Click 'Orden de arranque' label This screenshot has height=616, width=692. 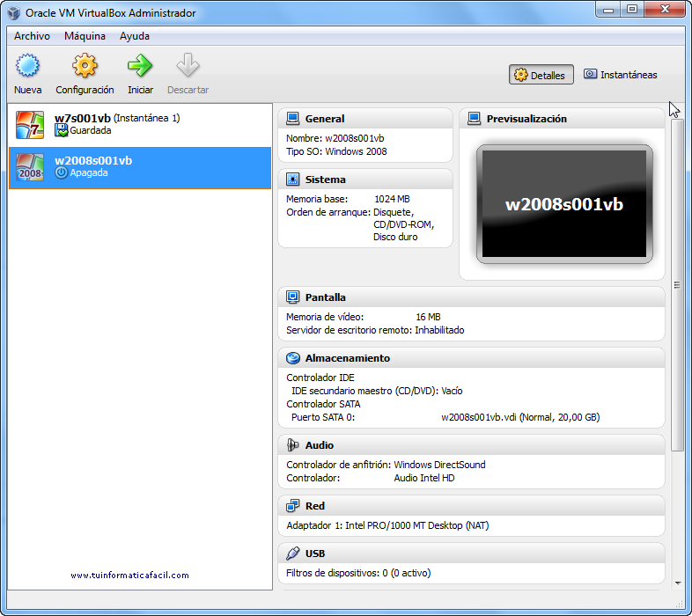click(328, 212)
